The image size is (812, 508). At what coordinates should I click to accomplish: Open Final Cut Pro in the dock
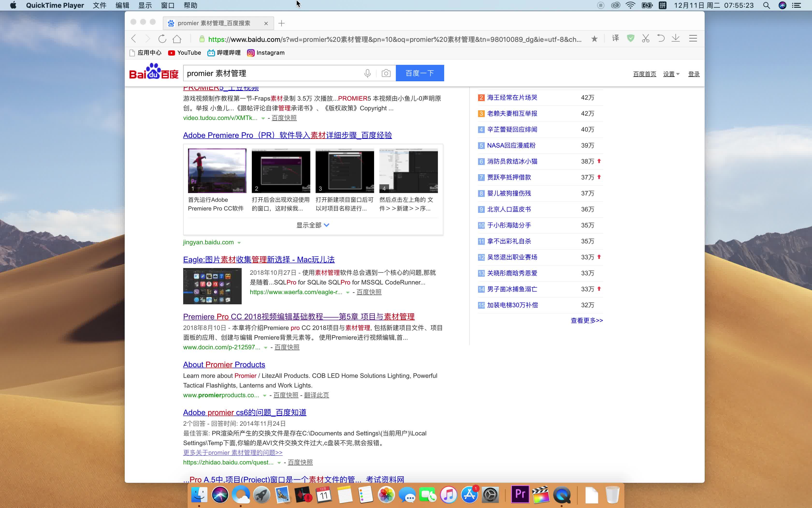(x=541, y=494)
